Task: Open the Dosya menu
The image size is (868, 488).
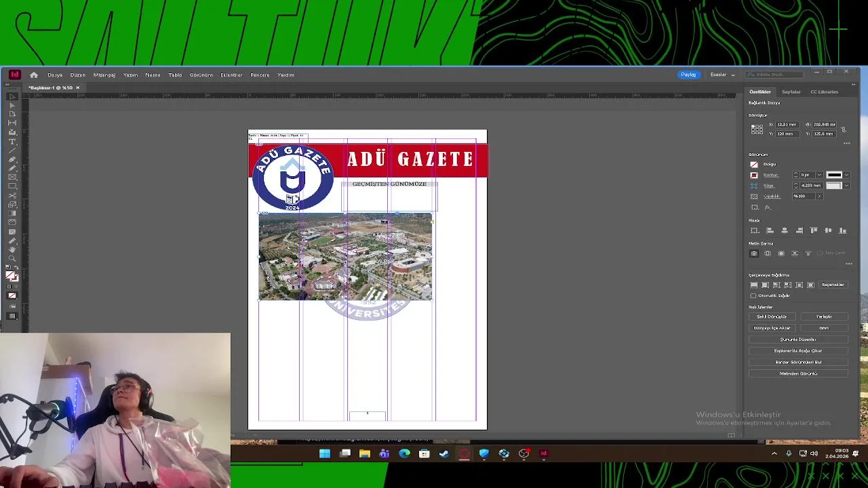Action: click(x=55, y=75)
